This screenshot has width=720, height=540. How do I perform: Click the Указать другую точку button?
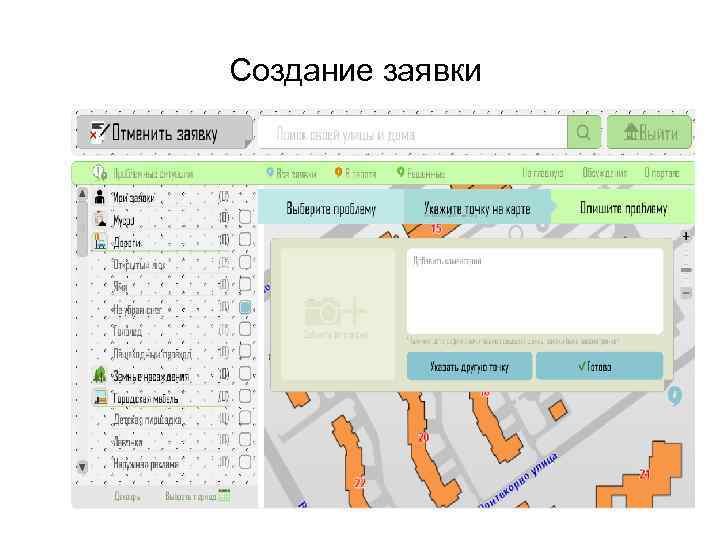click(469, 366)
